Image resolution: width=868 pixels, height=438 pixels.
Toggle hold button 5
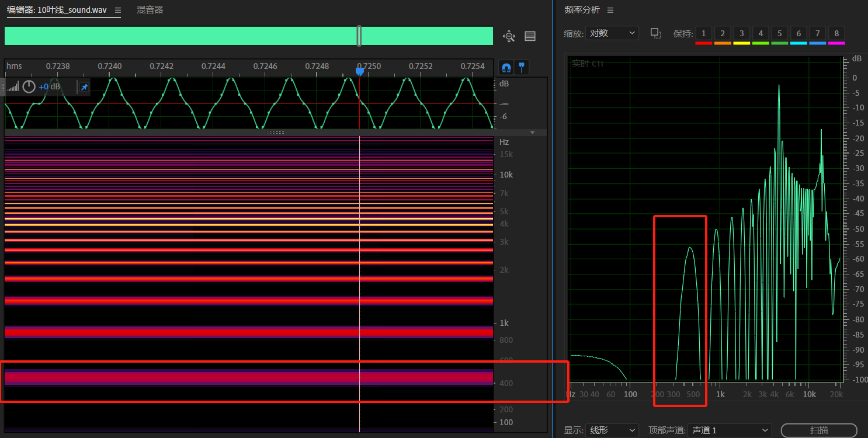pyautogui.click(x=780, y=33)
